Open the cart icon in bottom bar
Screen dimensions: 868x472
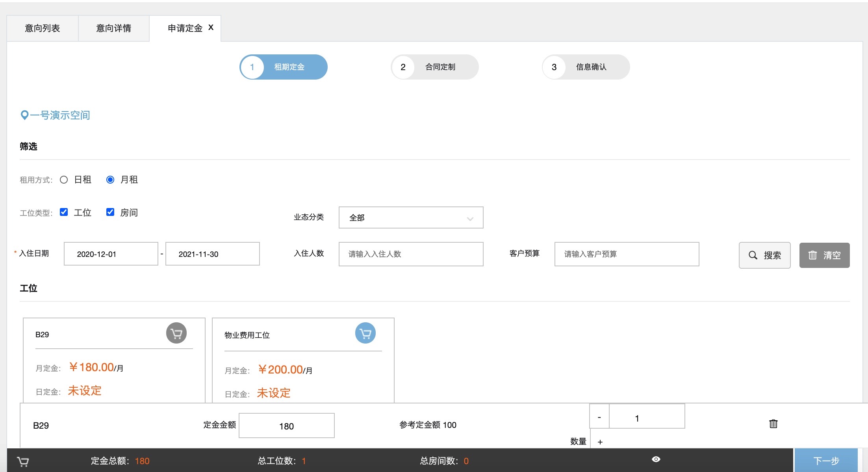point(23,461)
